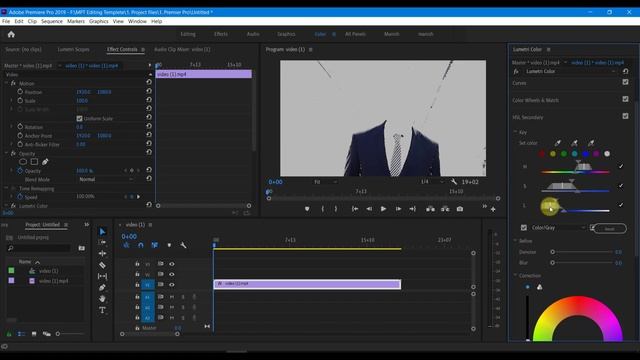The height and width of the screenshot is (360, 640).
Task: Create 4-point polygon mask under Opacity
Action: tap(34, 162)
